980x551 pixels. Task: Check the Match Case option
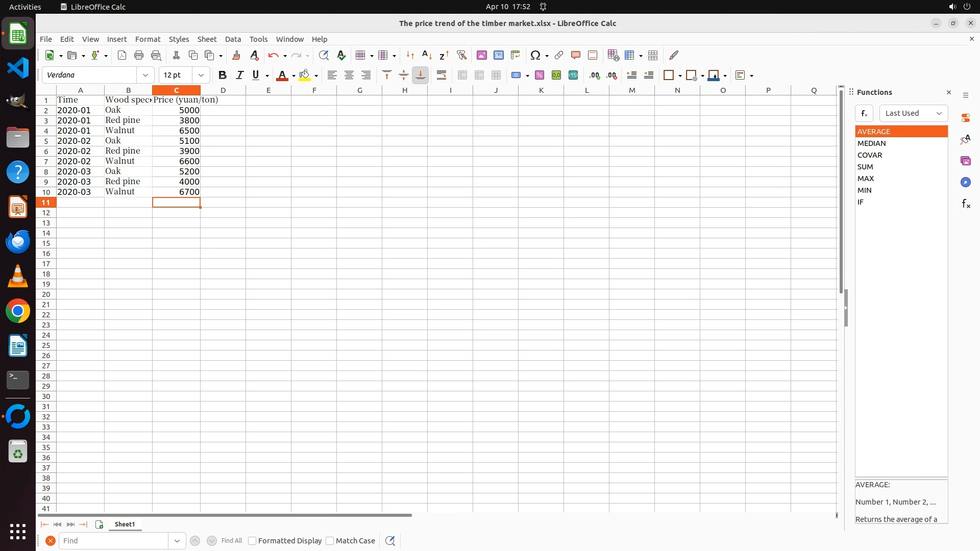(330, 541)
